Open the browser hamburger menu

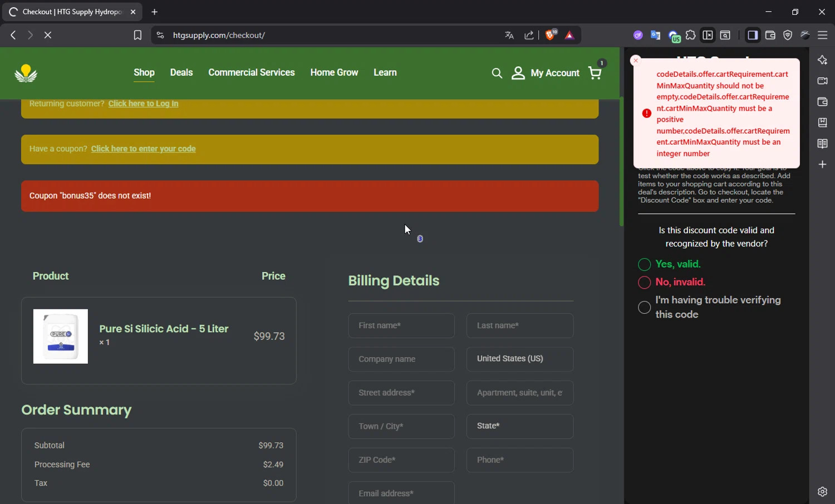[822, 35]
